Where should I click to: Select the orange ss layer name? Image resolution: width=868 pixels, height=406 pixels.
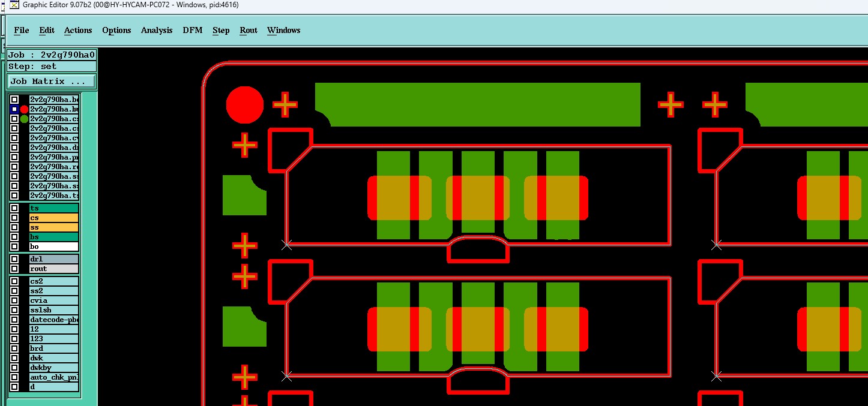(53, 227)
